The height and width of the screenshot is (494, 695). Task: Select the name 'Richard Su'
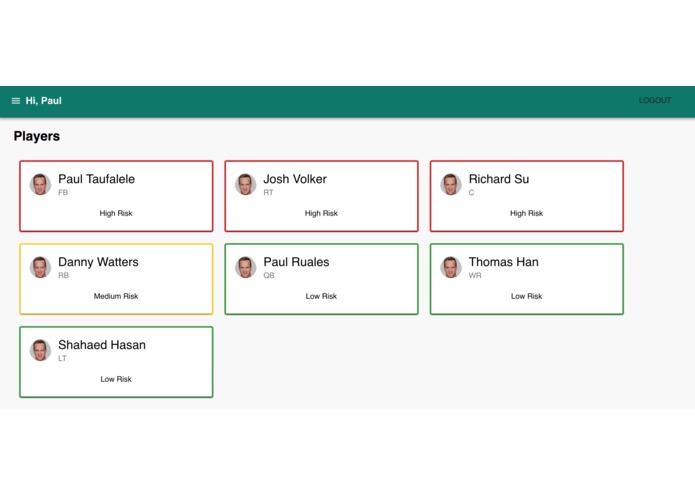pyautogui.click(x=499, y=179)
